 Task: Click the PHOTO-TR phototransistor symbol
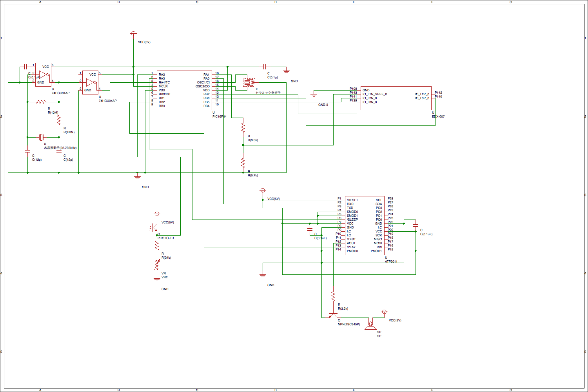[x=155, y=229]
